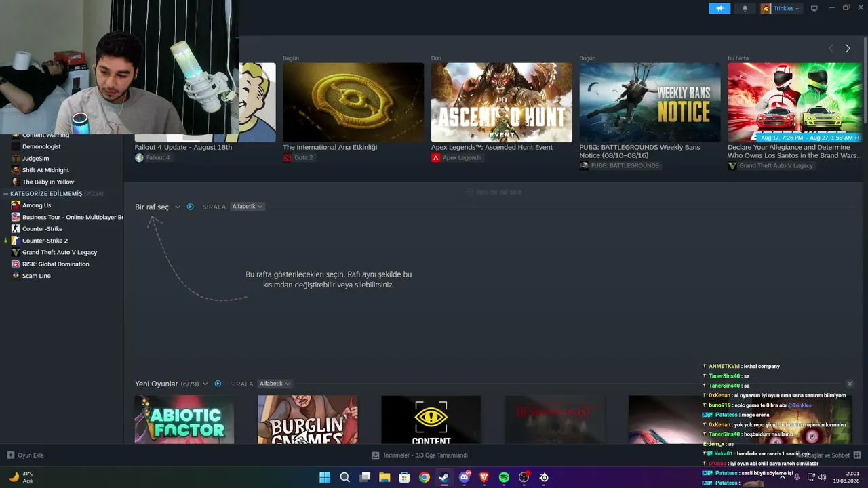Click Scam Line icon in sidebar
Screen dimensions: 868x488
click(x=16, y=276)
